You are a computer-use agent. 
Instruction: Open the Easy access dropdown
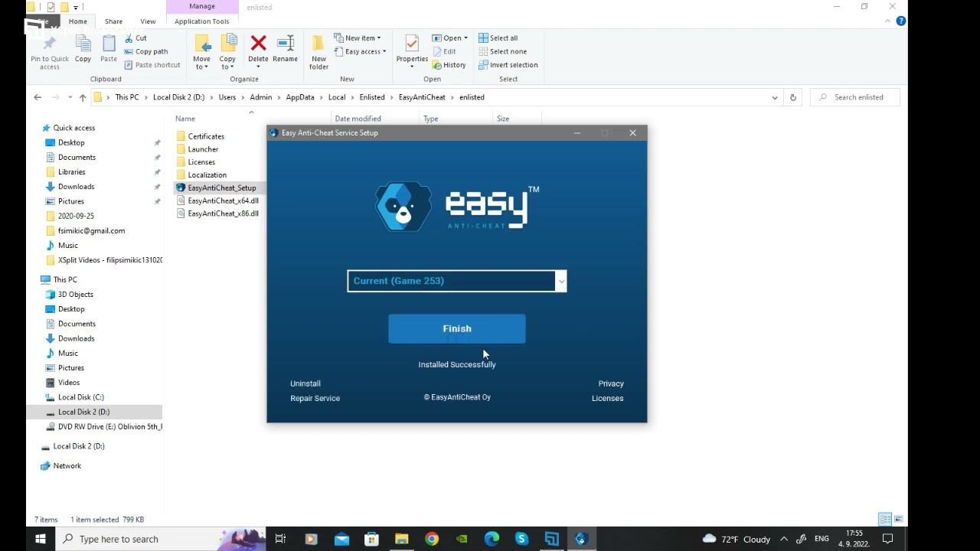(360, 51)
